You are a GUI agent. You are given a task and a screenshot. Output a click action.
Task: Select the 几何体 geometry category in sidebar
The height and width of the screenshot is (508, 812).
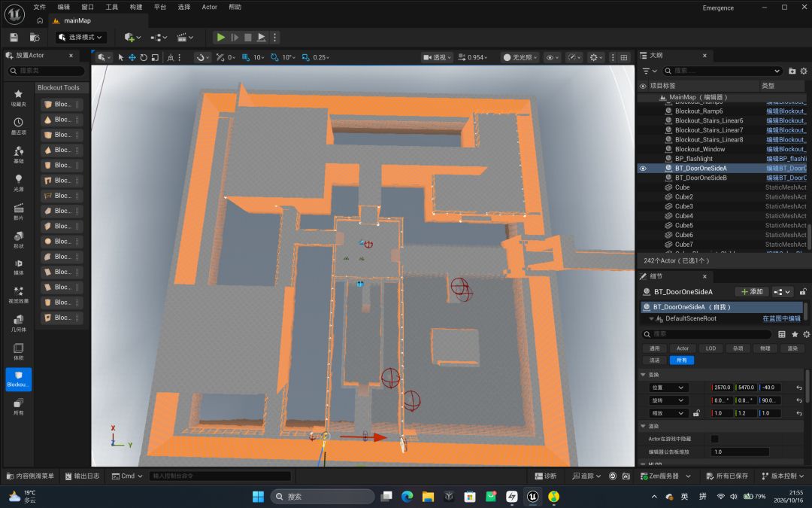coord(19,323)
